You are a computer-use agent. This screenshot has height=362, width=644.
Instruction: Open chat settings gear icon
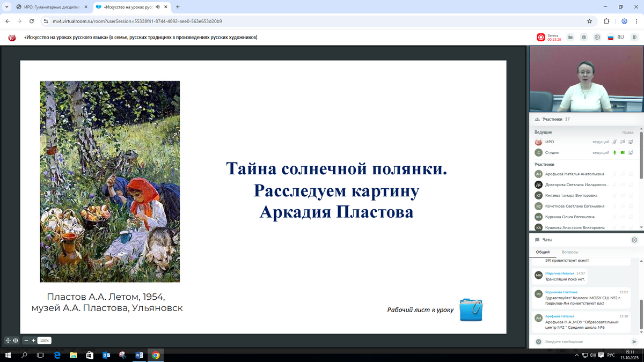coord(634,240)
